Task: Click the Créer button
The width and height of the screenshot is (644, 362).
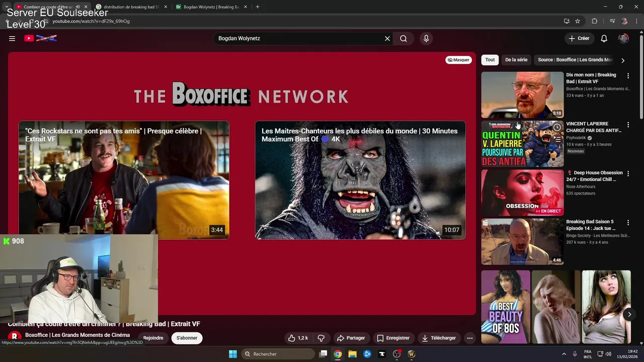Action: (579, 38)
